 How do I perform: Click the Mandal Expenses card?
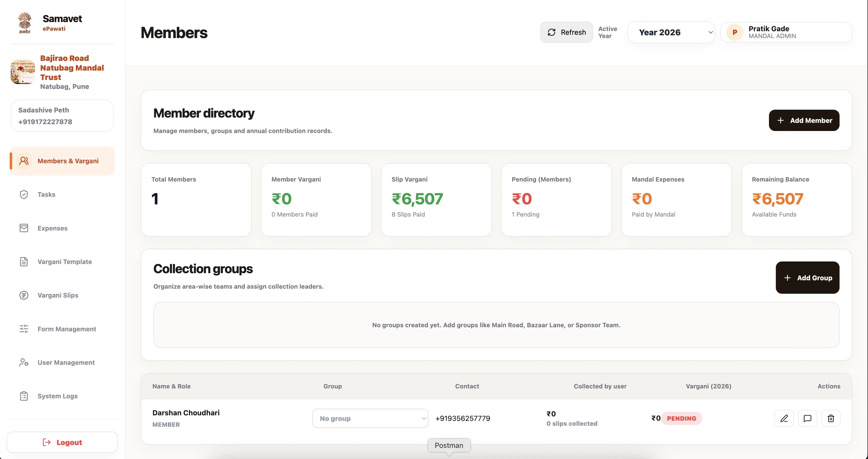(677, 200)
